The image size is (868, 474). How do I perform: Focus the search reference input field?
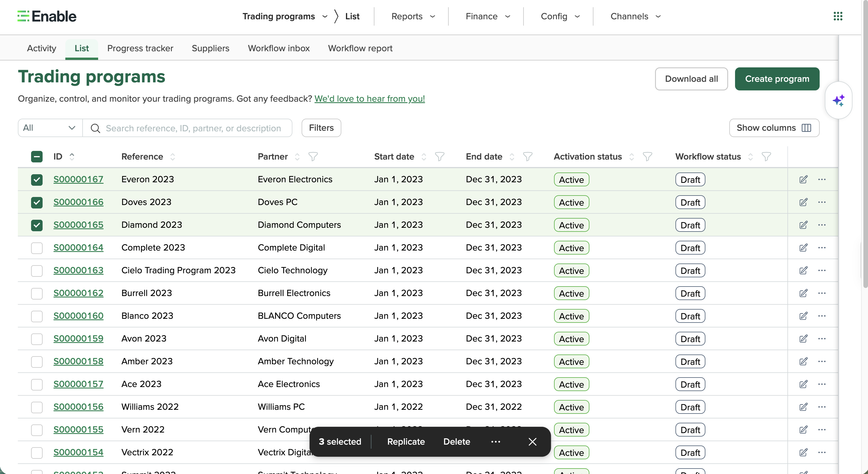point(187,128)
